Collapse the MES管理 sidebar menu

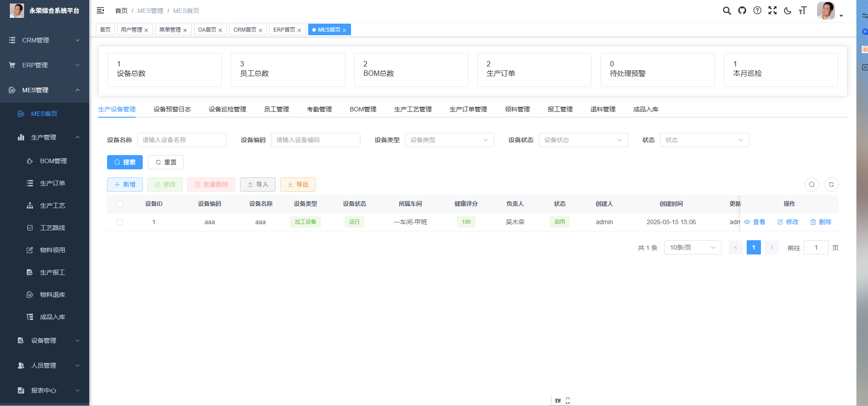(x=45, y=90)
